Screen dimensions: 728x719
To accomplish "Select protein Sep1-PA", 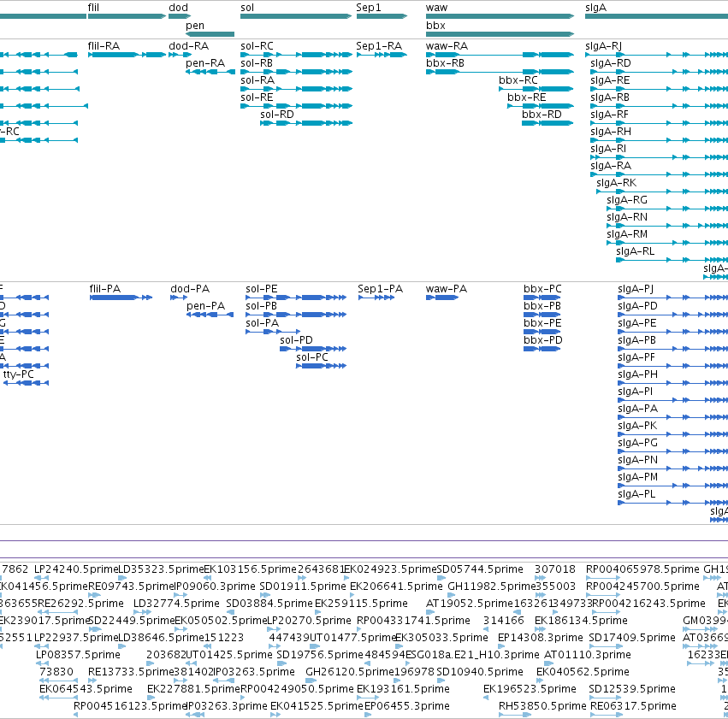I will tap(376, 298).
